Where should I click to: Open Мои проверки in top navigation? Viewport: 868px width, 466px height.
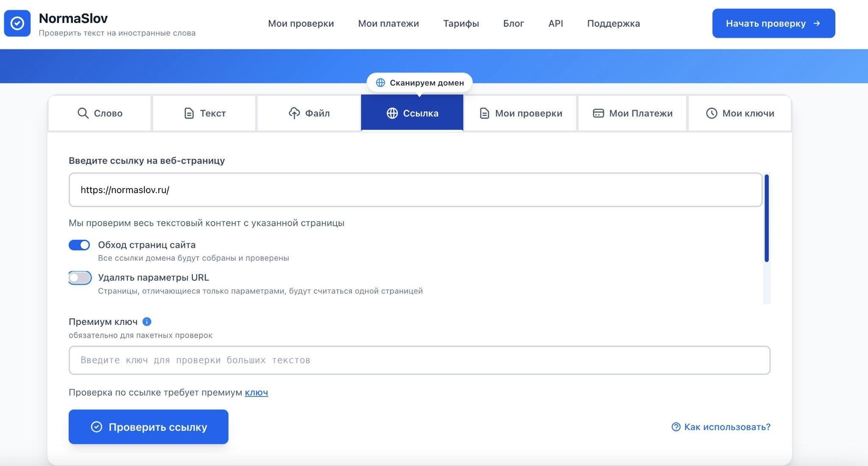pyautogui.click(x=301, y=23)
